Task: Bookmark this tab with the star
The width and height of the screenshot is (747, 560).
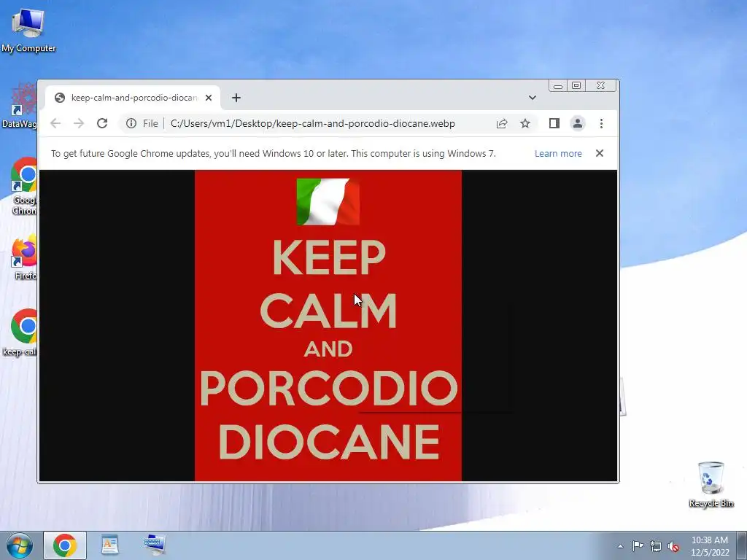Action: (x=525, y=123)
